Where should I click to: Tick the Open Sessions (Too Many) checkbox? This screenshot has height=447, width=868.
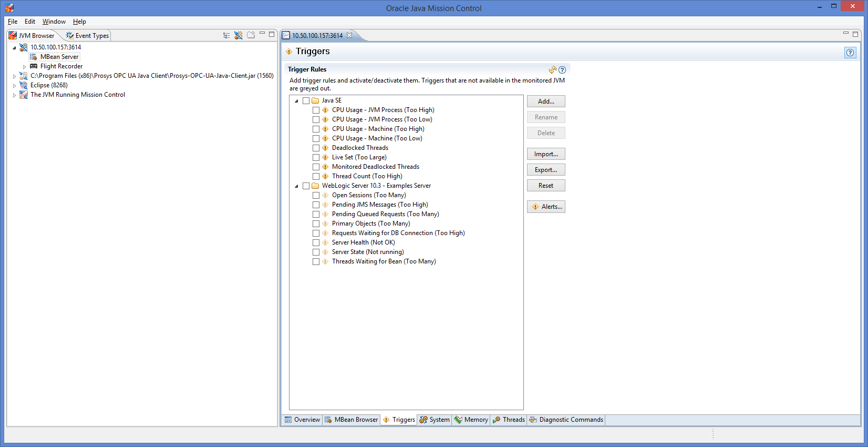tap(316, 195)
